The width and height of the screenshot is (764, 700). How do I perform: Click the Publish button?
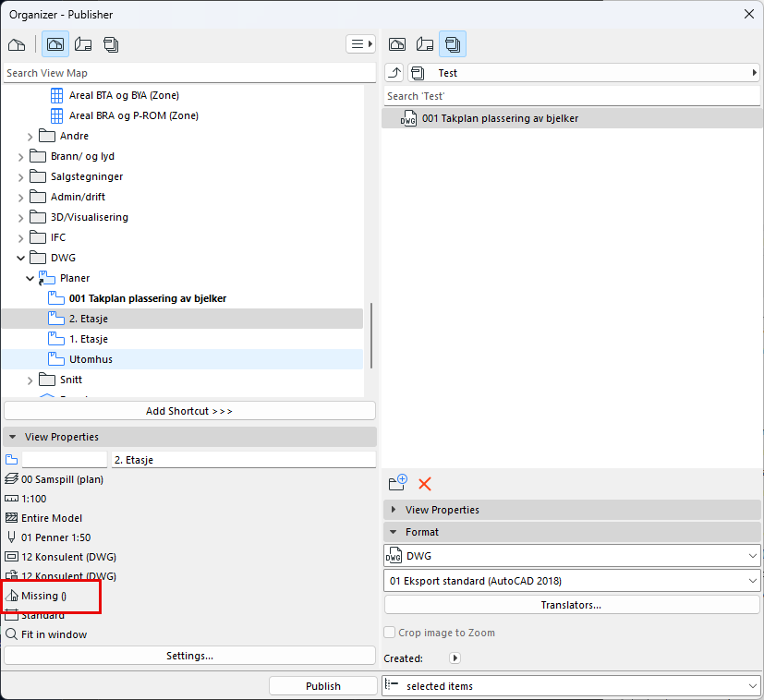[322, 686]
